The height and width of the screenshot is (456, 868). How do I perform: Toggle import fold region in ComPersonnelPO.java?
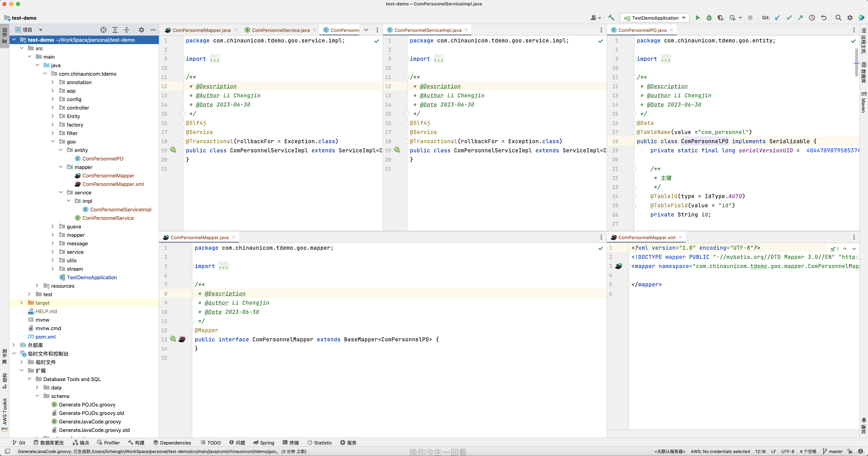(x=634, y=59)
